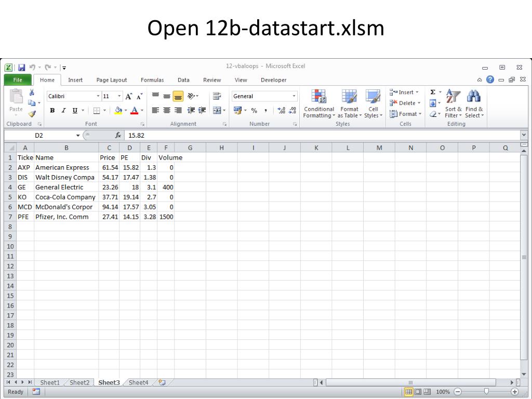Click the Fill down icon
Screen dimensions: 532x399
pos(433,103)
